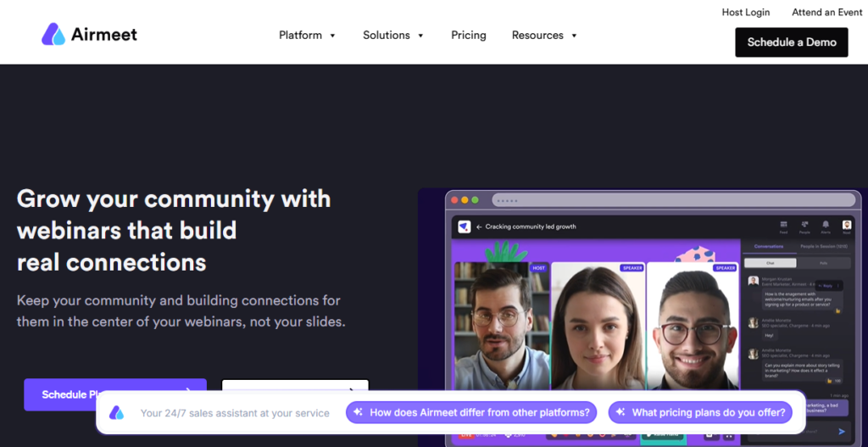Click the middle speaker video thumbnail
The width and height of the screenshot is (868, 447).
598,326
